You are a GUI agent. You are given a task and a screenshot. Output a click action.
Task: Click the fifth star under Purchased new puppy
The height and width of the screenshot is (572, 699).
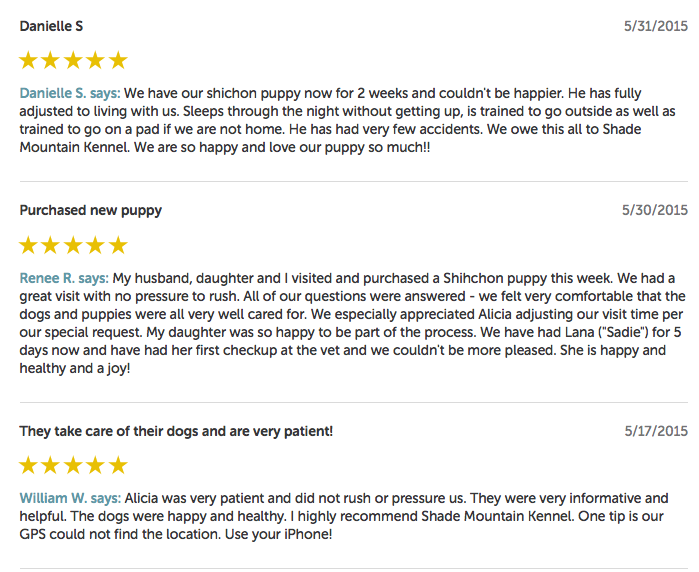pyautogui.click(x=118, y=246)
